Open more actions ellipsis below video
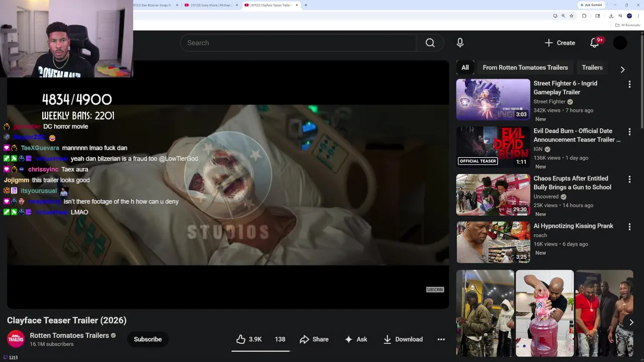The width and height of the screenshot is (644, 362). point(441,339)
